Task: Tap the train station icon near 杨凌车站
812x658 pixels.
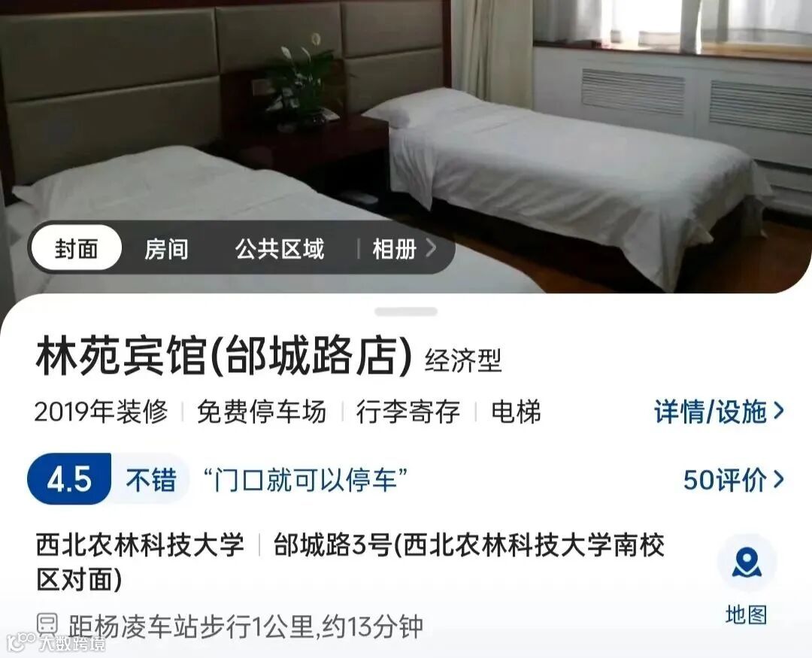Action: click(x=47, y=626)
